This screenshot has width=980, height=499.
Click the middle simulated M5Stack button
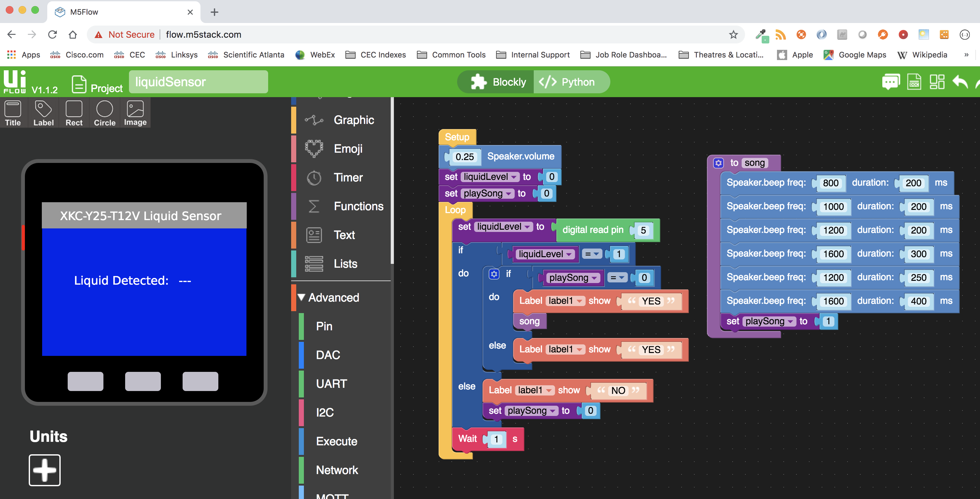143,381
